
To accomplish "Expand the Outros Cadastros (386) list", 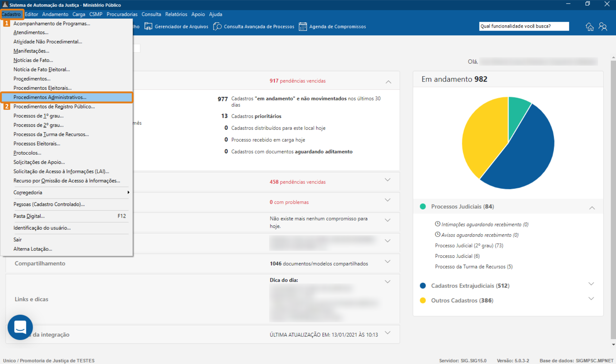I will point(591,299).
